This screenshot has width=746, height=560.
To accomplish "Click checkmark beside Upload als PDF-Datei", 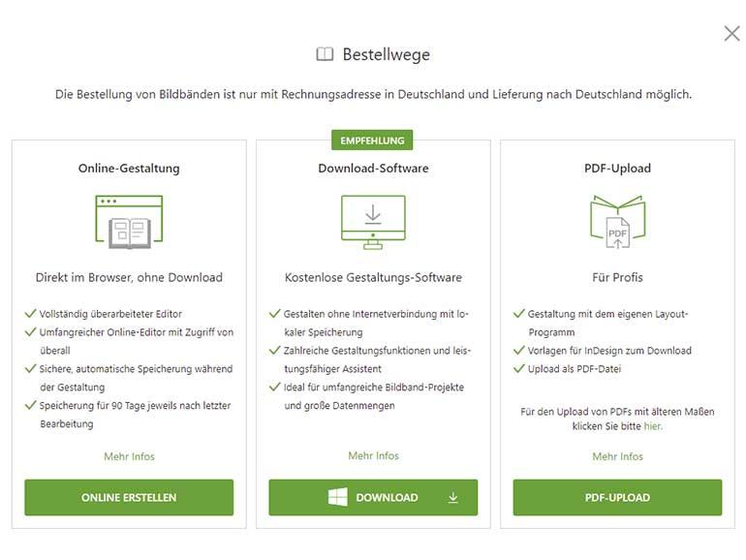I will pos(519,368).
